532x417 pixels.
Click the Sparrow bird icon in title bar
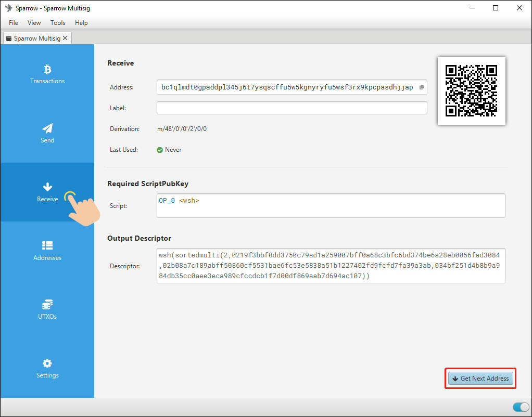tap(8, 8)
